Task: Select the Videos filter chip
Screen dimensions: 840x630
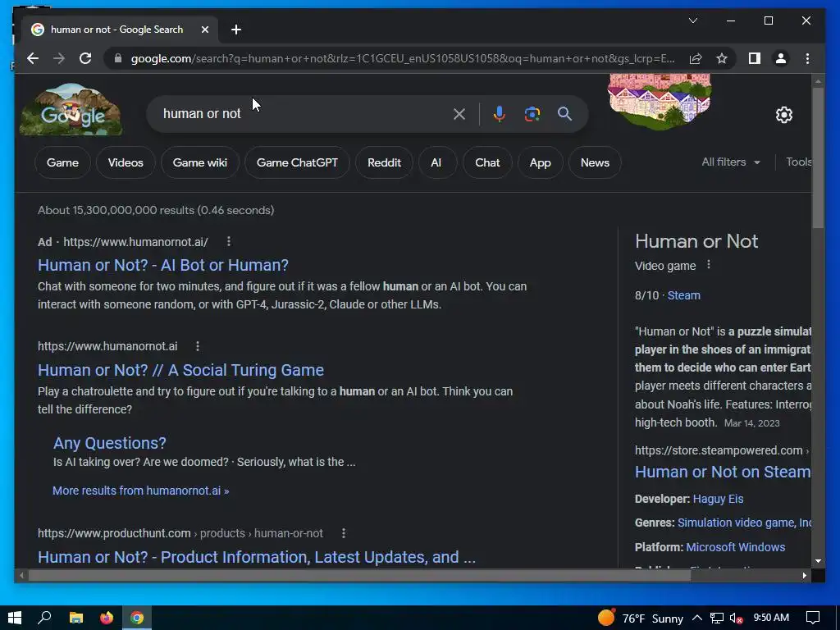Action: point(126,162)
